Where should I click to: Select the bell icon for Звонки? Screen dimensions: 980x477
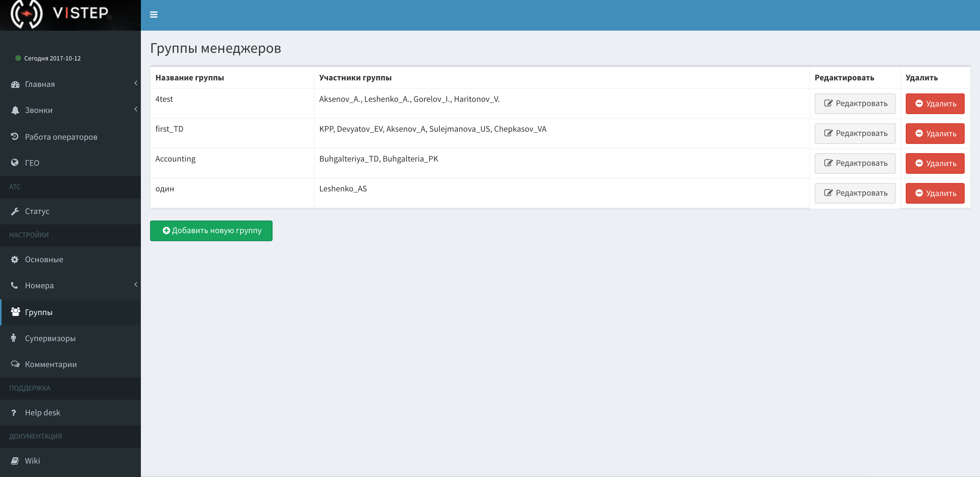pyautogui.click(x=15, y=110)
